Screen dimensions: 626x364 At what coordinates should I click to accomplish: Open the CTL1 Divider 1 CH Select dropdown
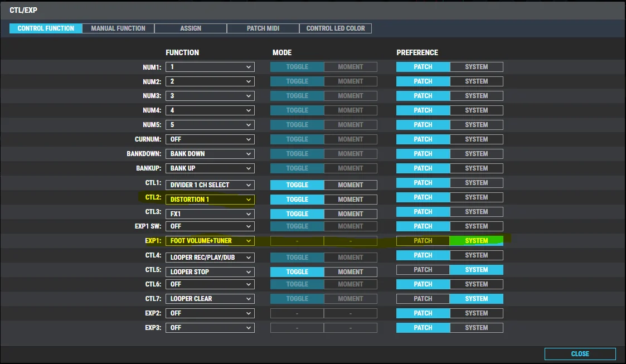[x=210, y=185]
